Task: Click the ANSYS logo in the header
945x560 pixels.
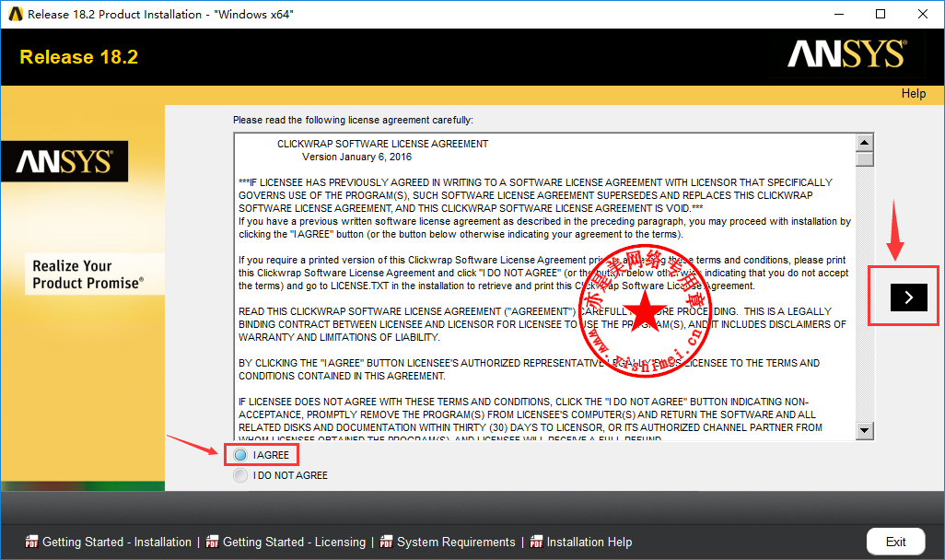Action: pos(846,54)
